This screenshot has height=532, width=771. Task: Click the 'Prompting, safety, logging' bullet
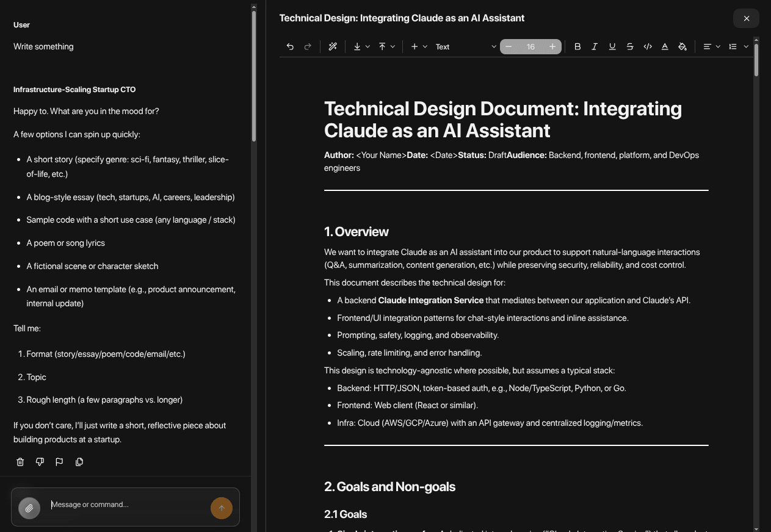tap(418, 335)
